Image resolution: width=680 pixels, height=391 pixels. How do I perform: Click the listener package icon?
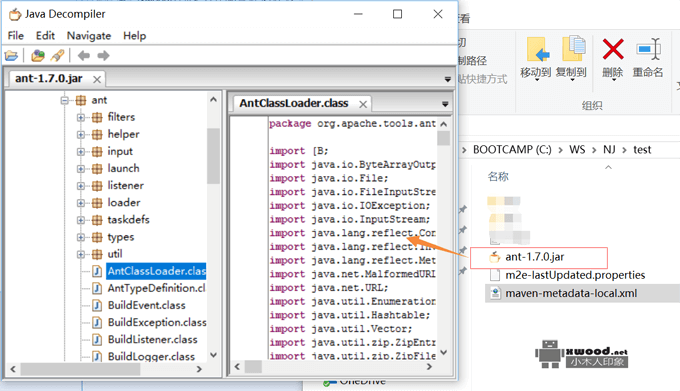[97, 186]
